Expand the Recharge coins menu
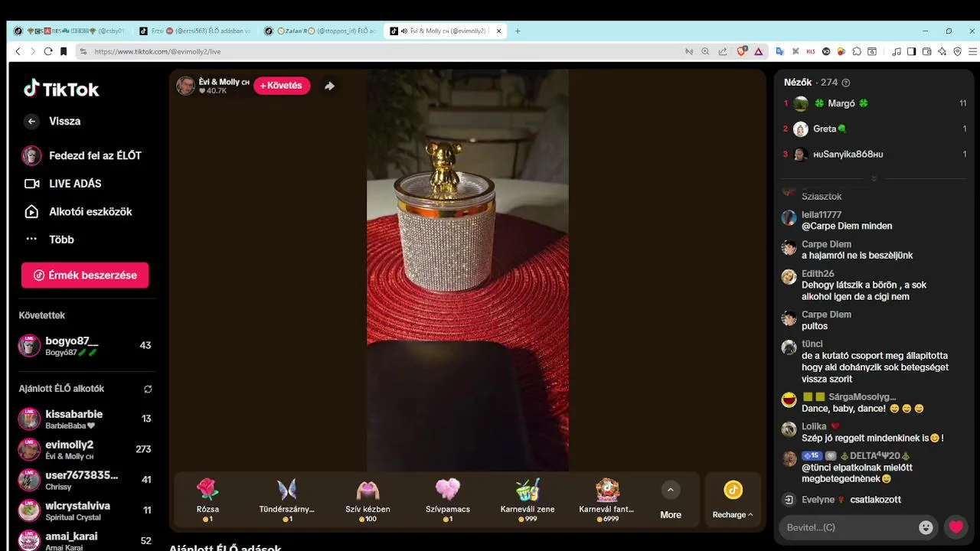Viewport: 980px width, 551px height. pyautogui.click(x=733, y=500)
